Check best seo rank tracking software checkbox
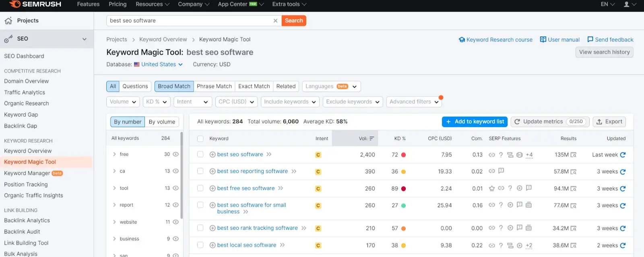The width and height of the screenshot is (644, 257). click(200, 228)
